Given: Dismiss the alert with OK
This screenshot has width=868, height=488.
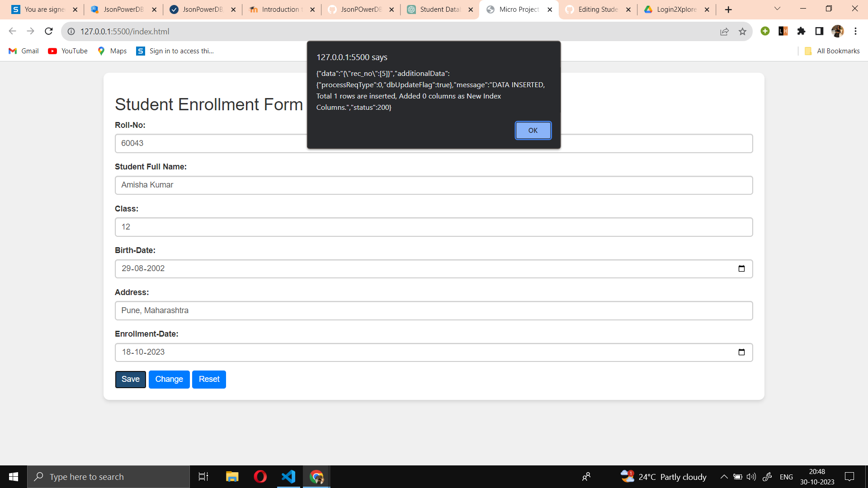Looking at the screenshot, I should 533,130.
